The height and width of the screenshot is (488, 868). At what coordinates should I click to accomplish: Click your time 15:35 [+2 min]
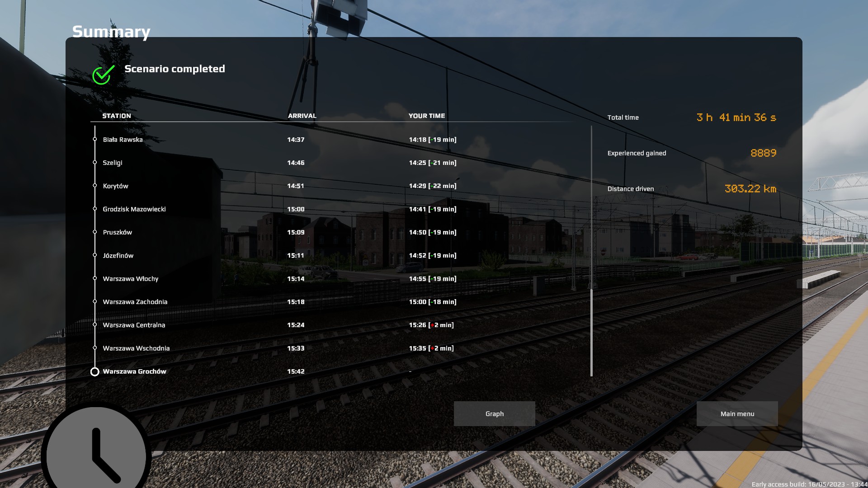(431, 348)
